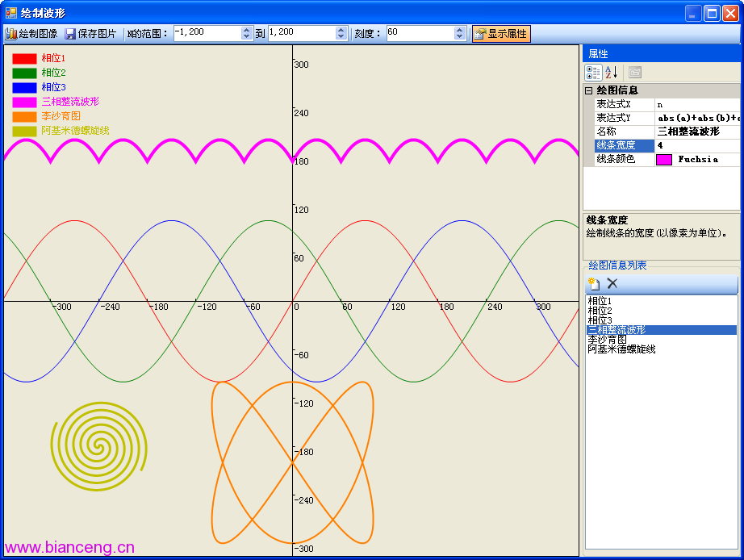The height and width of the screenshot is (560, 744).
Task: Collapse the 绘图信息 category expander
Action: pos(589,90)
